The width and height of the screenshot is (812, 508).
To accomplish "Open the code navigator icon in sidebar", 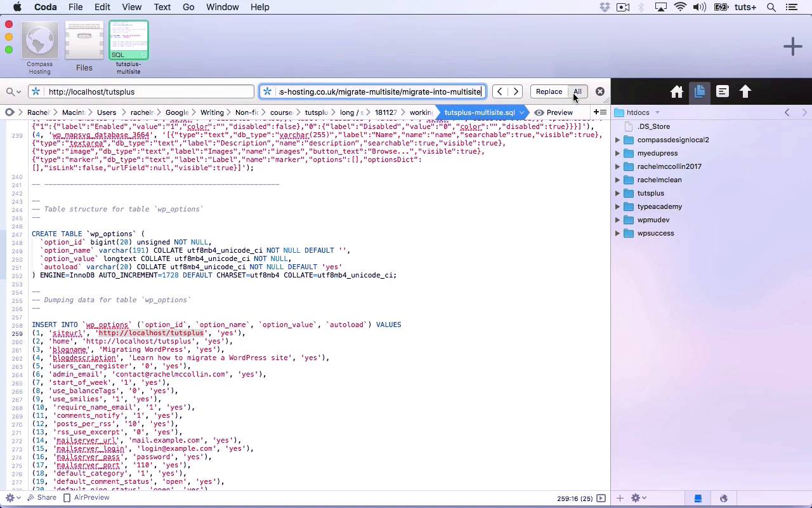I will [x=723, y=91].
